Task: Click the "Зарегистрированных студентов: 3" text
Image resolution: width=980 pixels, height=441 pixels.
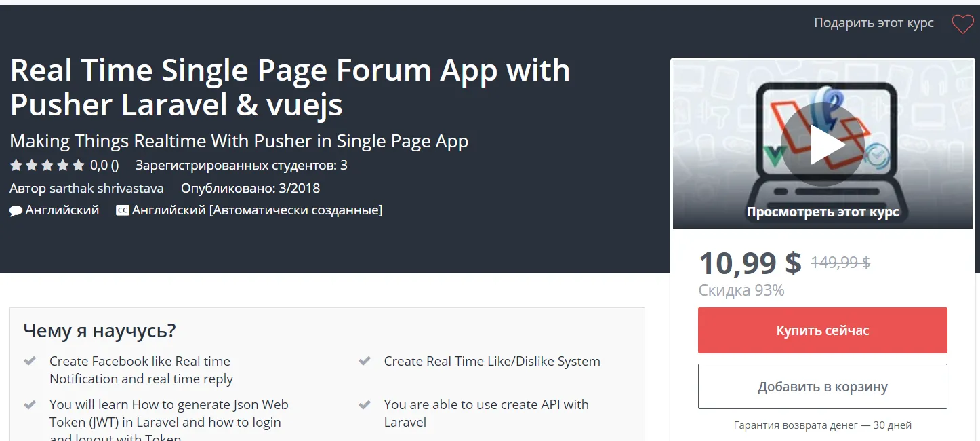Action: (241, 165)
